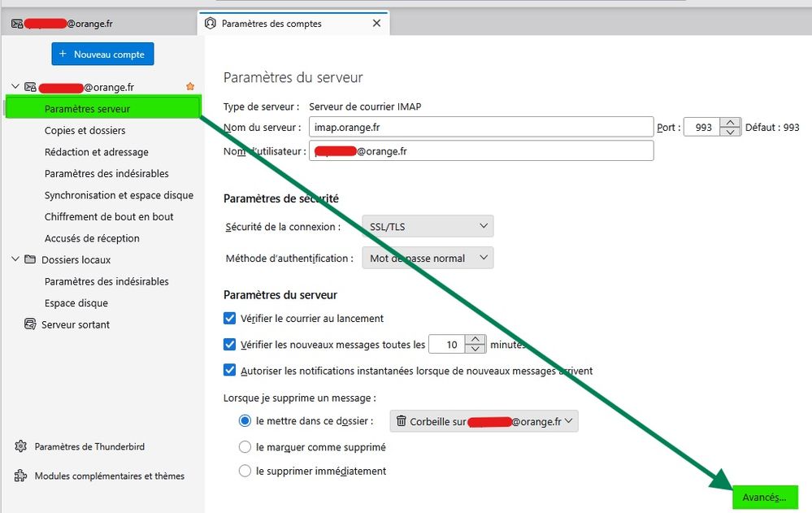Select Espace disque entry
812x513 pixels.
point(76,303)
